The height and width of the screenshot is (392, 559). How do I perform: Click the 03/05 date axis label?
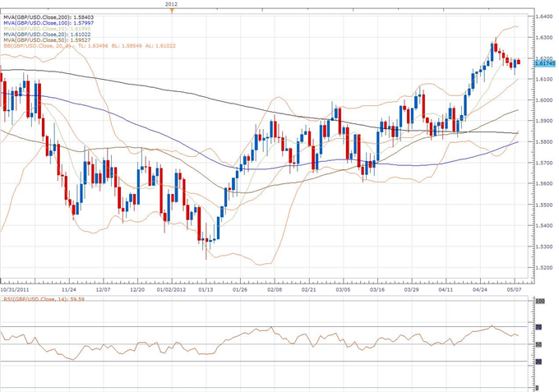pyautogui.click(x=343, y=290)
